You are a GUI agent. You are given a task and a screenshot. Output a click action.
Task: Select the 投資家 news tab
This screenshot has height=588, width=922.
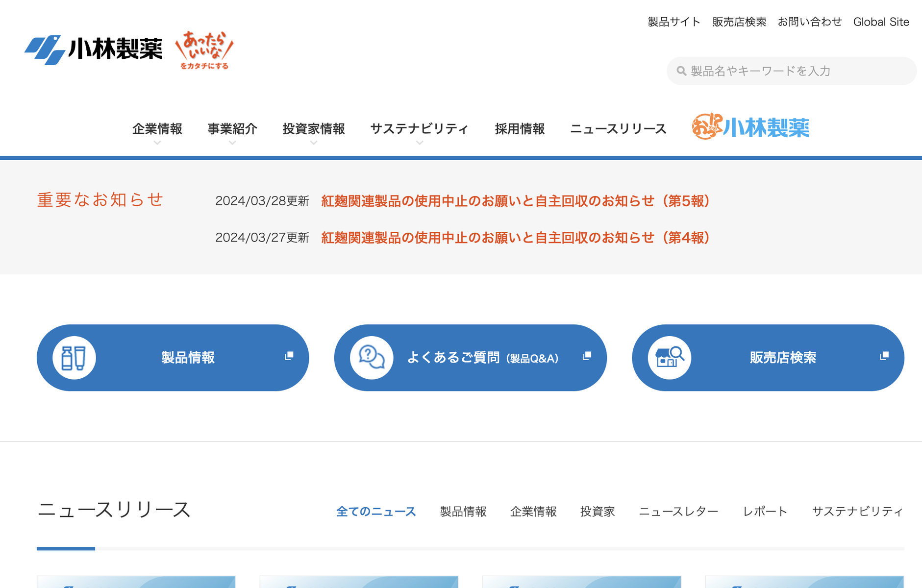pyautogui.click(x=598, y=512)
